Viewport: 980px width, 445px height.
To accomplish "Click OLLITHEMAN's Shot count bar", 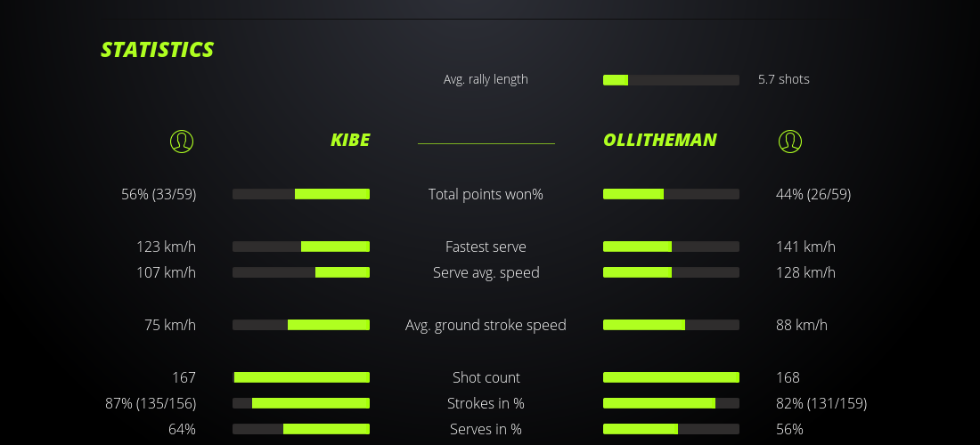I will point(671,377).
